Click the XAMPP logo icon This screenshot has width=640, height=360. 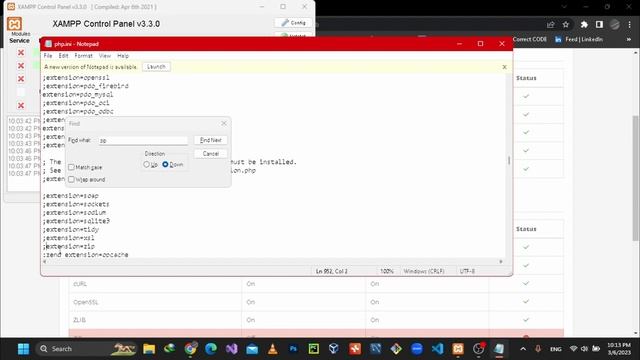(14, 24)
